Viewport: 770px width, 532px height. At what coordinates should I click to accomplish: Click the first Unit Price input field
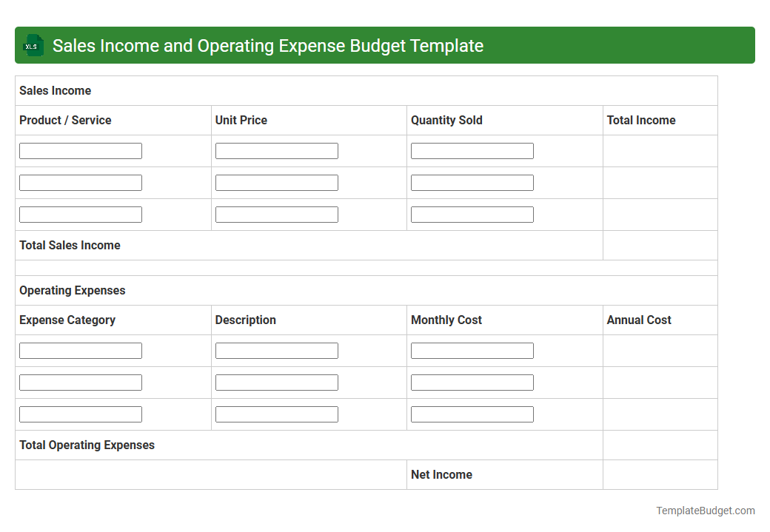276,150
